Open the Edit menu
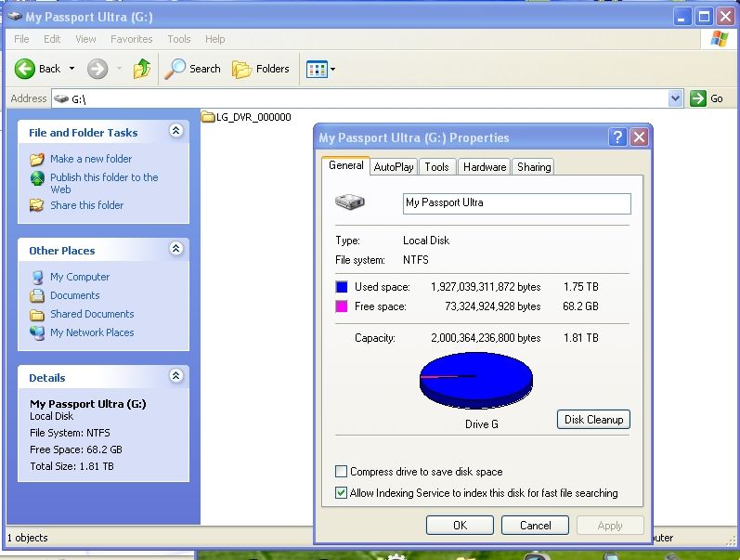This screenshot has height=560, width=740. 52,39
